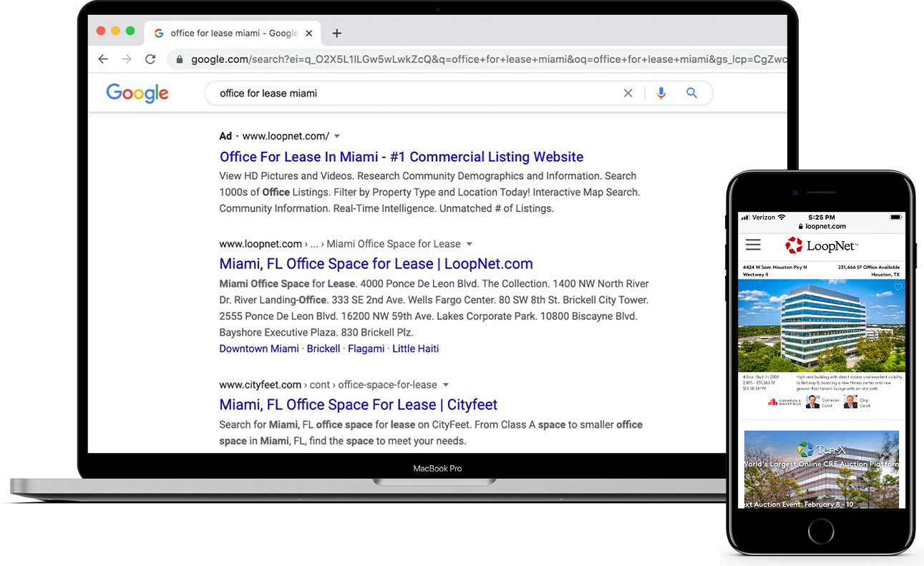The image size is (924, 566).
Task: Expand the dropdown arrow after office-space-for-lease breadcrumb
Action: click(x=445, y=385)
